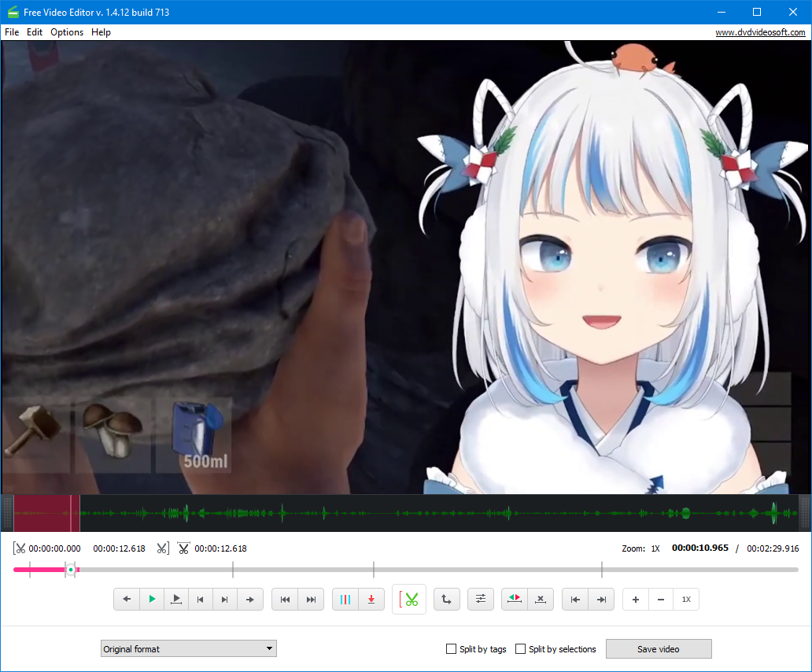Open the Edit menu
This screenshot has width=812, height=672.
(x=35, y=32)
